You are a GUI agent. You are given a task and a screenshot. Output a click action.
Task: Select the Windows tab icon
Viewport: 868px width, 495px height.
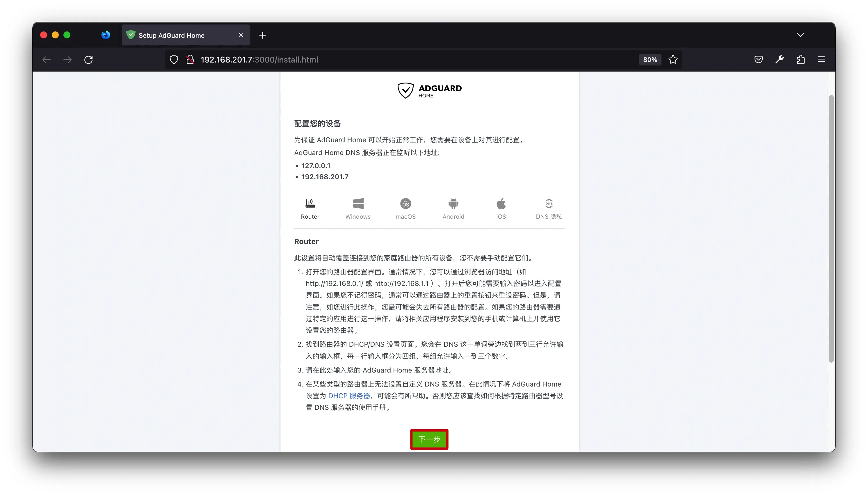(x=358, y=203)
